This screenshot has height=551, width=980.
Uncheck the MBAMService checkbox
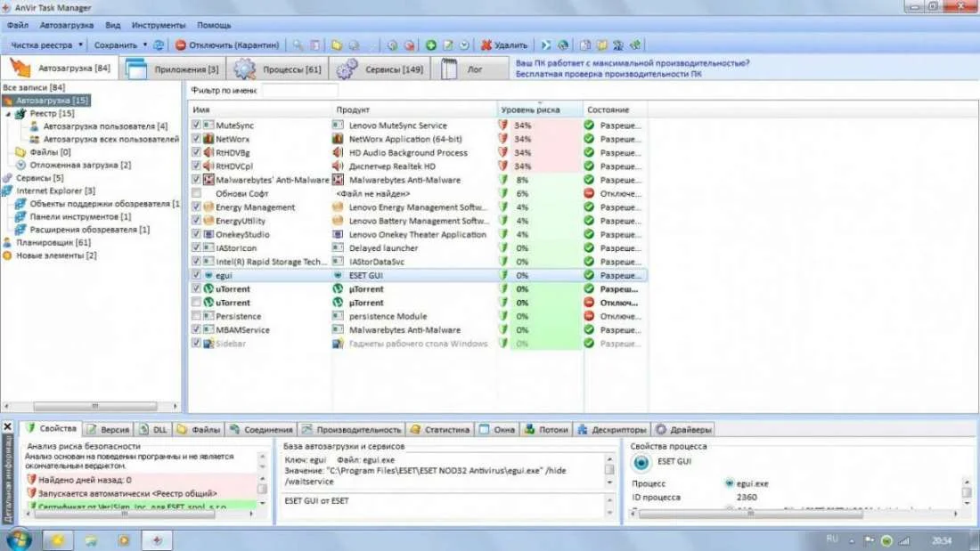[x=196, y=330]
